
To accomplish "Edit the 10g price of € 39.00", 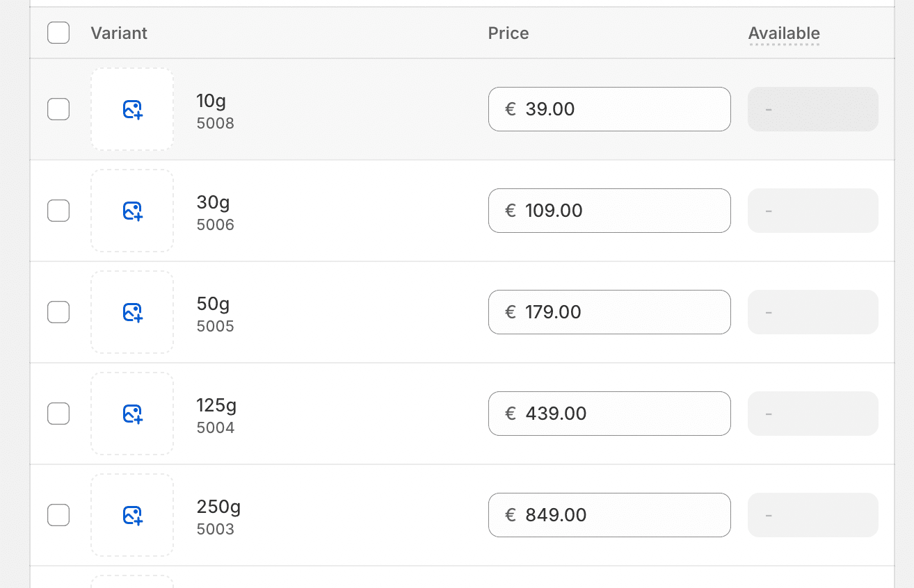I will pyautogui.click(x=609, y=109).
